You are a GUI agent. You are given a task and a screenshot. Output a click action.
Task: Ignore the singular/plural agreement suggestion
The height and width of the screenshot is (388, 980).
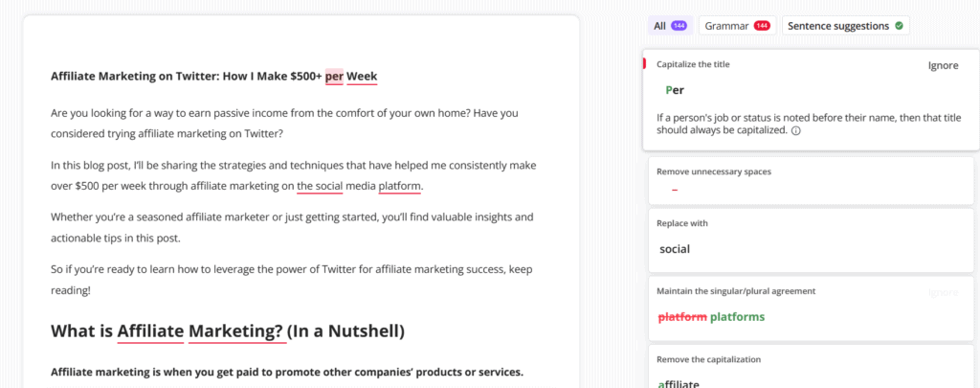click(943, 291)
